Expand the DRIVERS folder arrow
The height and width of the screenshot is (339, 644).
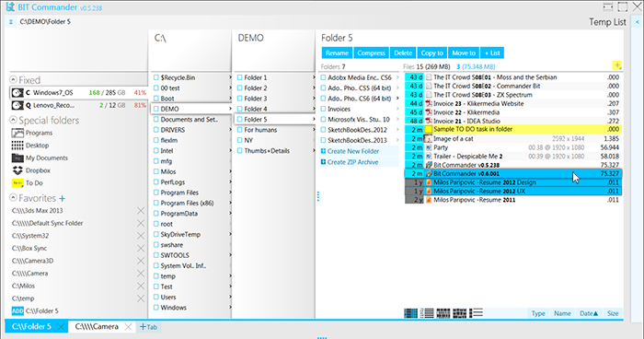[x=230, y=130]
